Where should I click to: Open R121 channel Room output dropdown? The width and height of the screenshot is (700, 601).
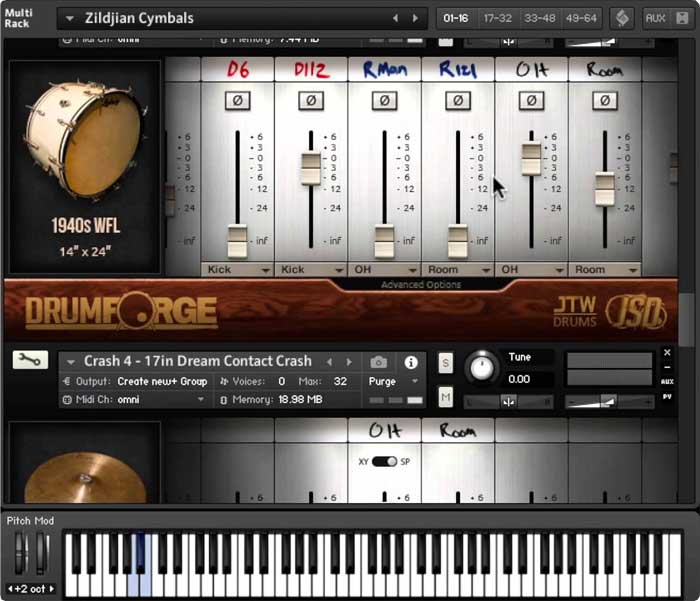[x=458, y=270]
